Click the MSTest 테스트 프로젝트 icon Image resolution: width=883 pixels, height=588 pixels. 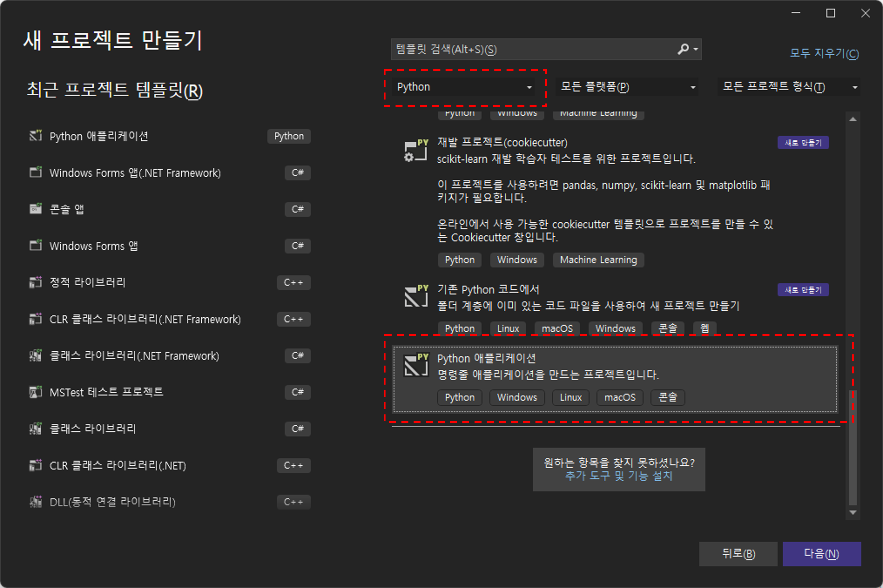36,392
